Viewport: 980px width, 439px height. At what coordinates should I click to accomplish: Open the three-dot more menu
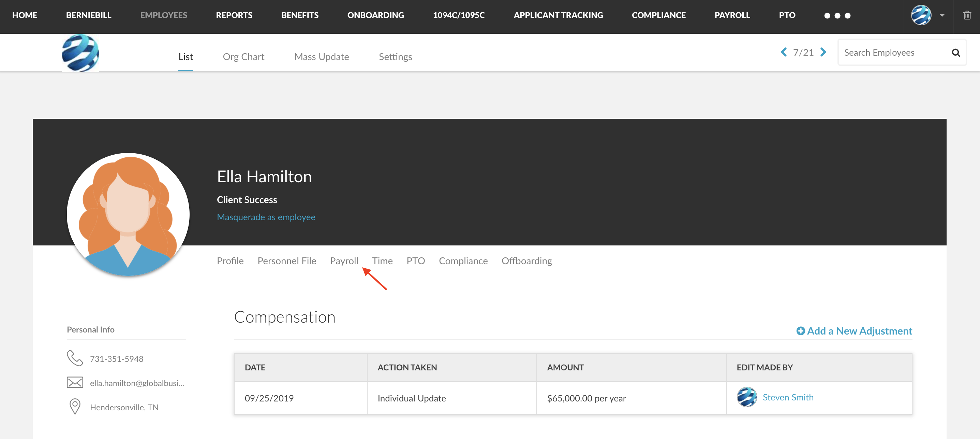point(837,16)
